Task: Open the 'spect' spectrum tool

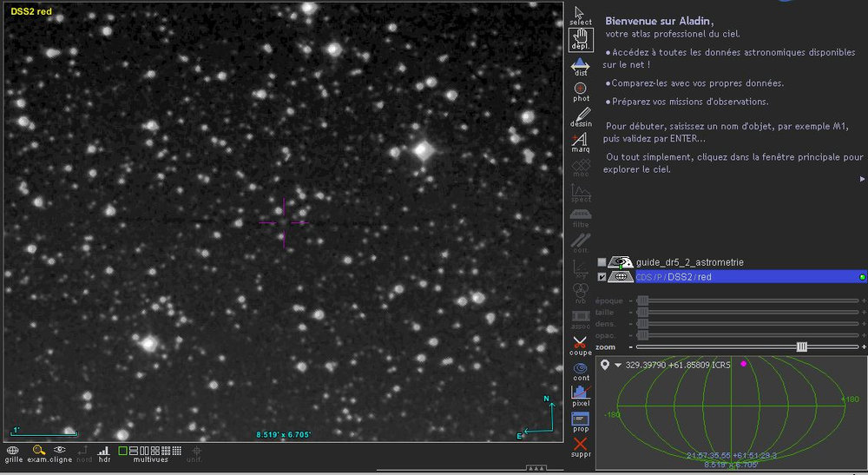Action: (x=580, y=193)
